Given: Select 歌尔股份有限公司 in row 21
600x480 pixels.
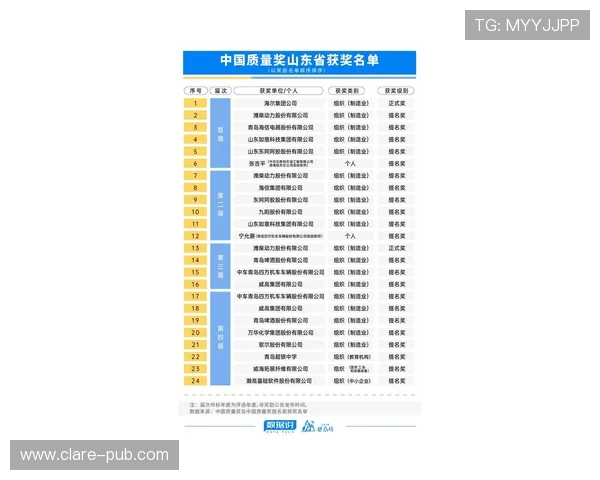Looking at the screenshot, I should 280,344.
